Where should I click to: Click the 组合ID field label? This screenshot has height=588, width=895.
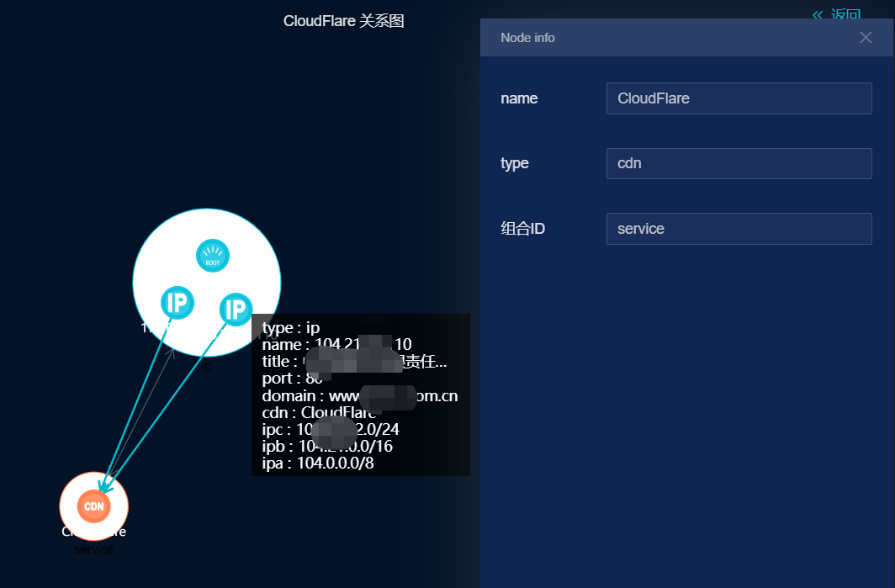coord(523,229)
